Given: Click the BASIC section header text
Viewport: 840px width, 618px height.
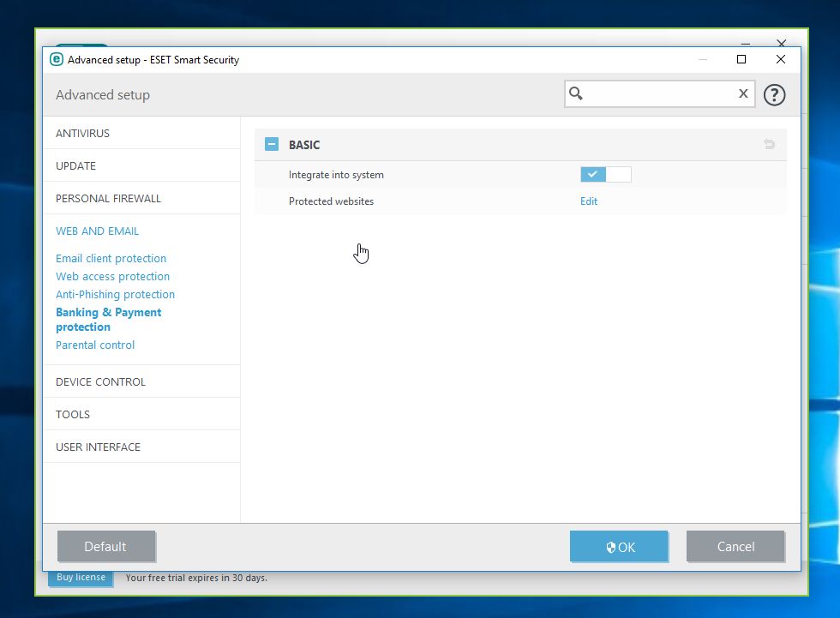Looking at the screenshot, I should (x=304, y=145).
